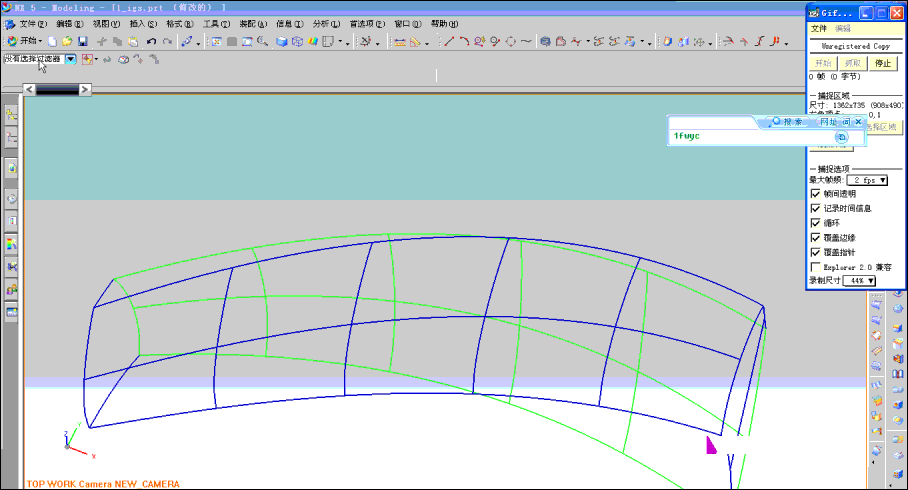Close the search popup with X
This screenshot has height=490, width=908.
click(858, 122)
